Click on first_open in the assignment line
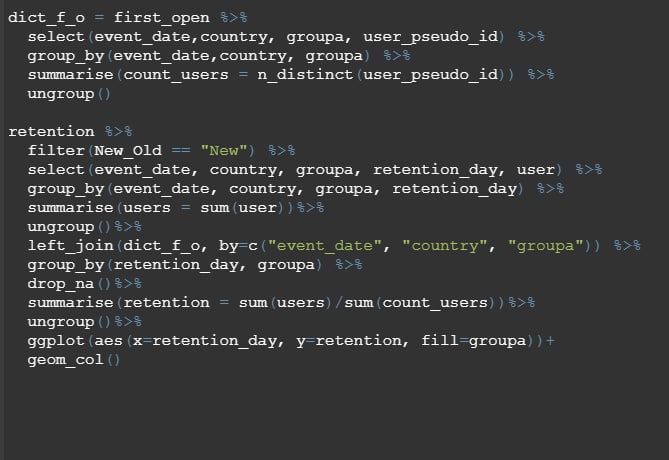 click(x=162, y=18)
